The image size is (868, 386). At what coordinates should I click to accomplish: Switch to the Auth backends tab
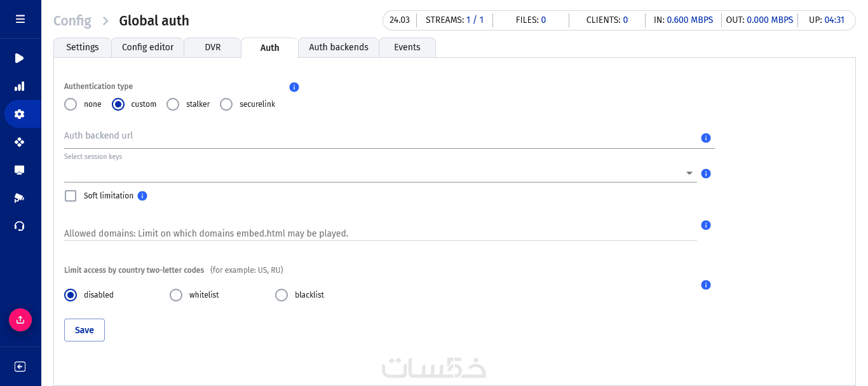coord(339,48)
